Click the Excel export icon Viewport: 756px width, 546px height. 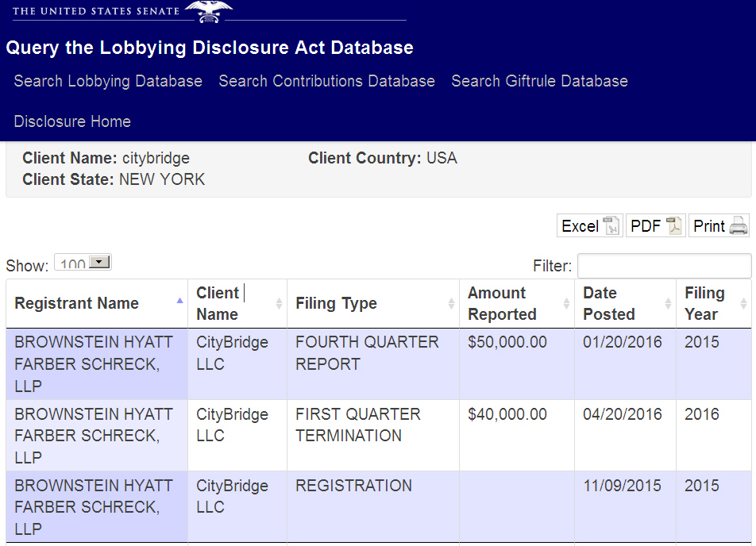point(611,226)
